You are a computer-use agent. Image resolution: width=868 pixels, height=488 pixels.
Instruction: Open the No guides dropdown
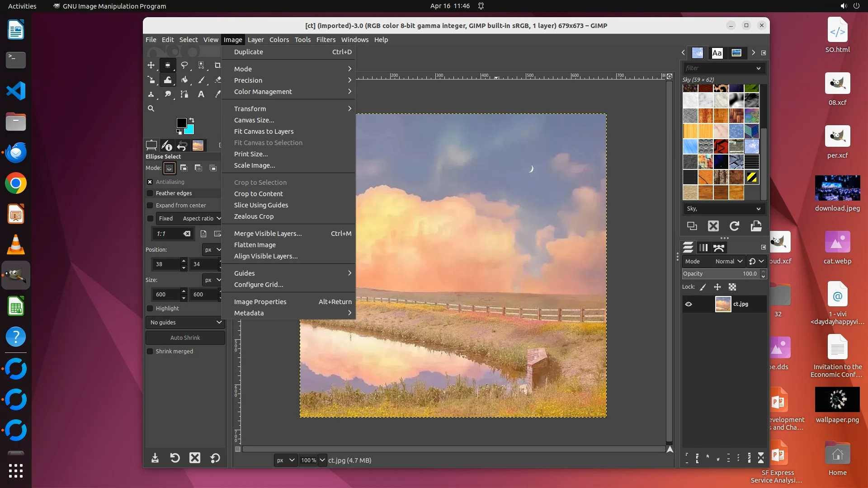185,322
